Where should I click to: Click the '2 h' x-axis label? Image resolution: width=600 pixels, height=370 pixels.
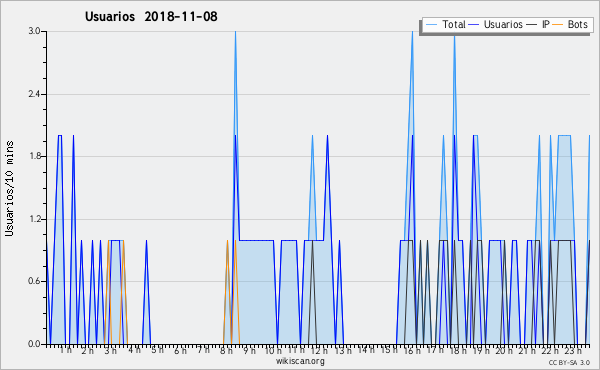pos(87,350)
